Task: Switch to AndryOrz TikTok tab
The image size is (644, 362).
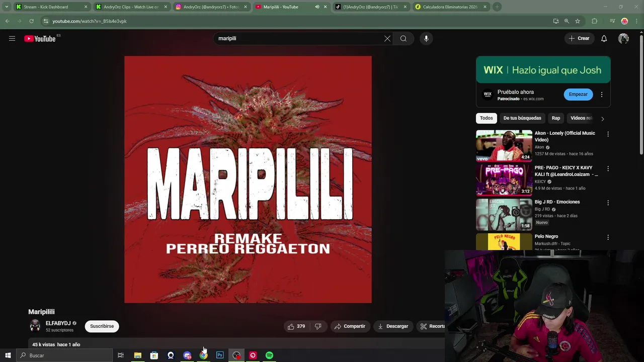Action: coord(371,7)
